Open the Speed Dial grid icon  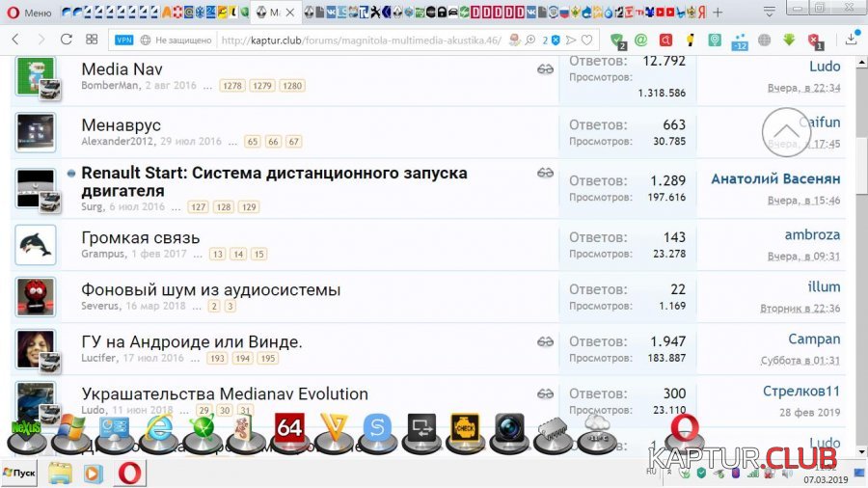(x=92, y=40)
